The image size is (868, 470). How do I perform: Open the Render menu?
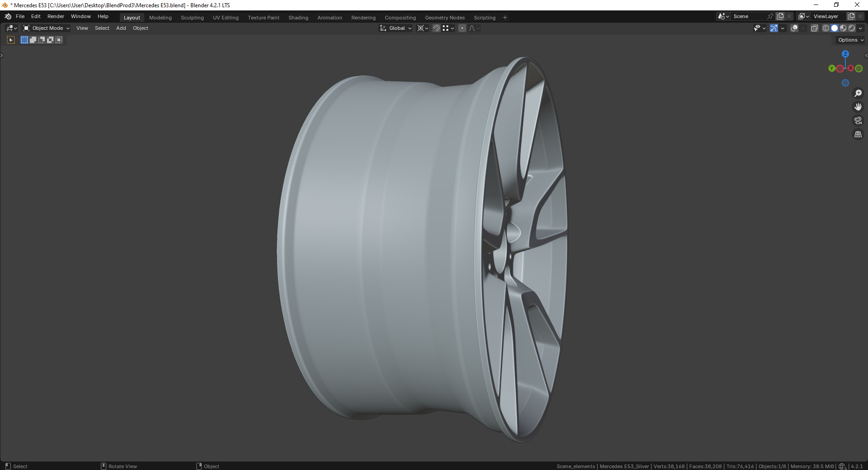click(56, 16)
